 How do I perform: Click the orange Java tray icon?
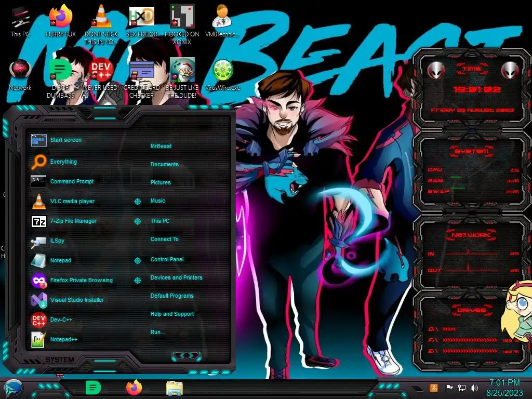point(434,388)
